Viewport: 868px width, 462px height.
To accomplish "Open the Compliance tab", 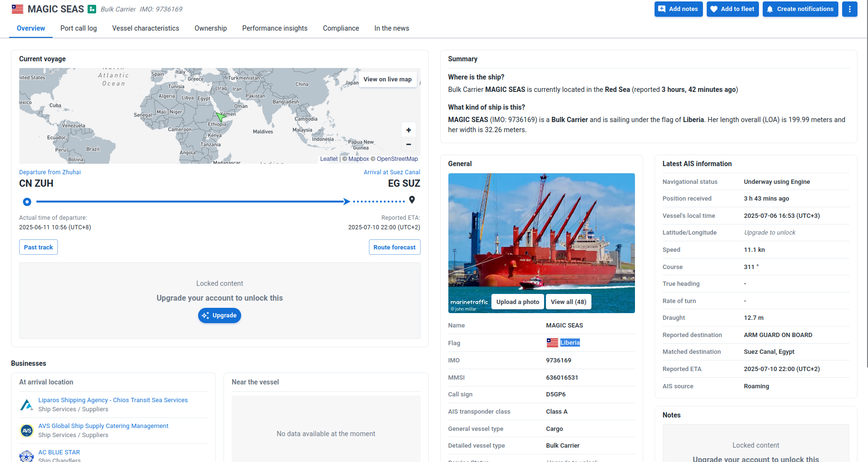I will pyautogui.click(x=341, y=28).
